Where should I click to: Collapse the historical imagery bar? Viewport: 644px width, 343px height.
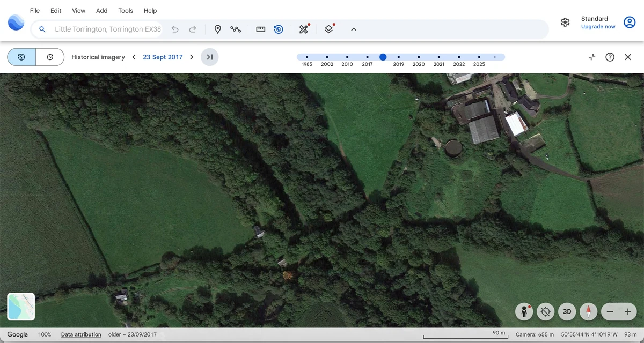[x=592, y=57]
